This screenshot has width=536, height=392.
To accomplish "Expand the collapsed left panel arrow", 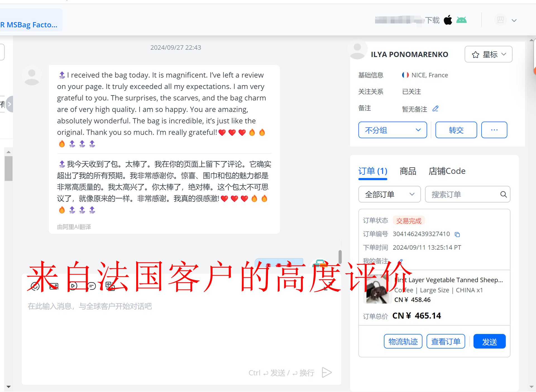I will (9, 104).
